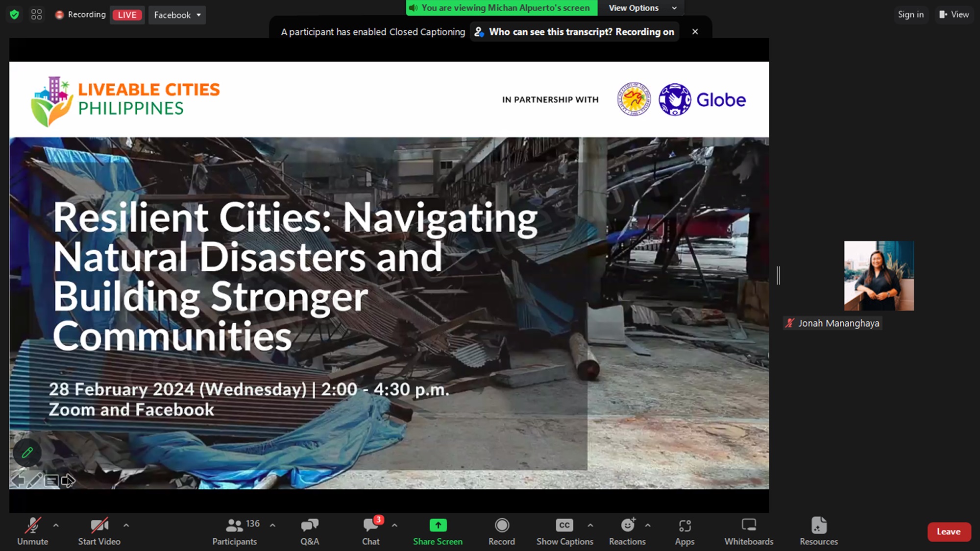Click 'Who can see this transcript?' link
The image size is (980, 551).
(575, 32)
